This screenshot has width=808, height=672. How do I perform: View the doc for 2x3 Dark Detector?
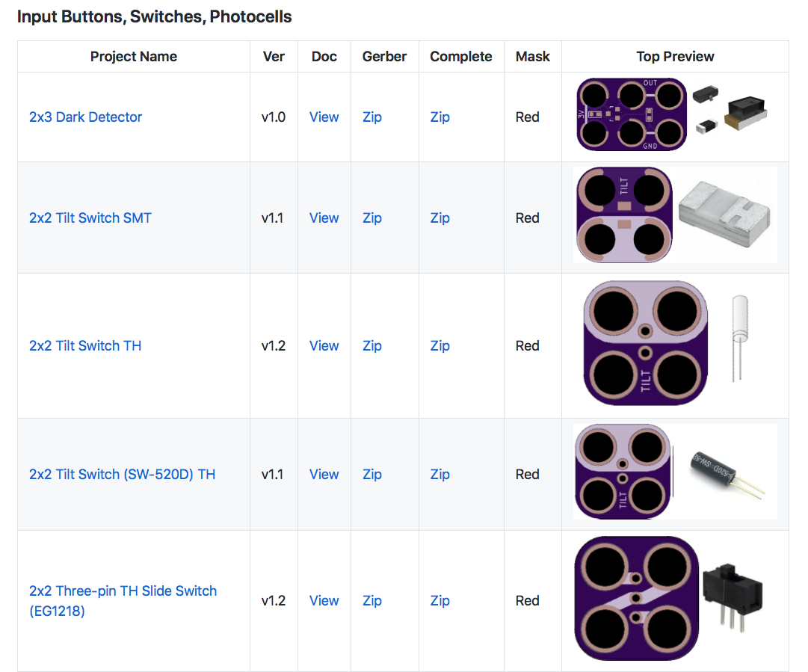[x=324, y=117]
